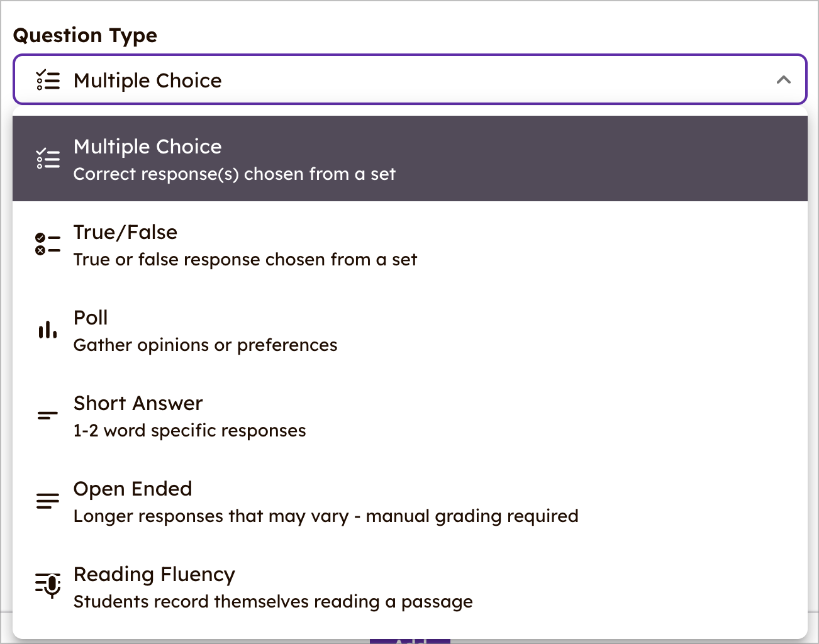This screenshot has width=819, height=644.
Task: Click the Short Answer lines icon
Action: [x=47, y=414]
